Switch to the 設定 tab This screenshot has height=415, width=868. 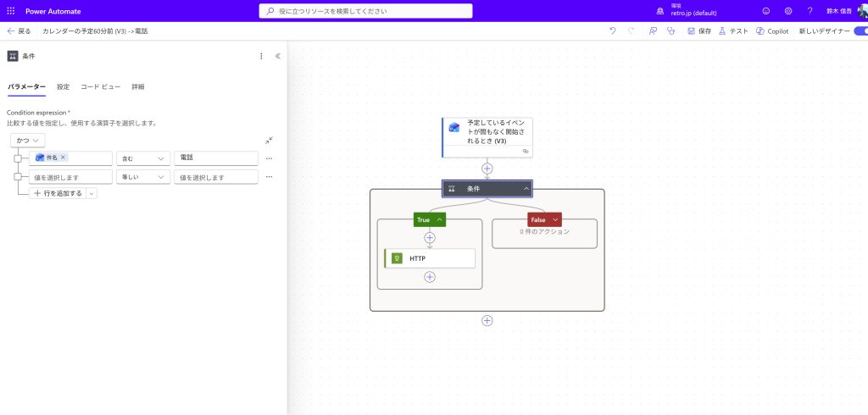coord(64,86)
